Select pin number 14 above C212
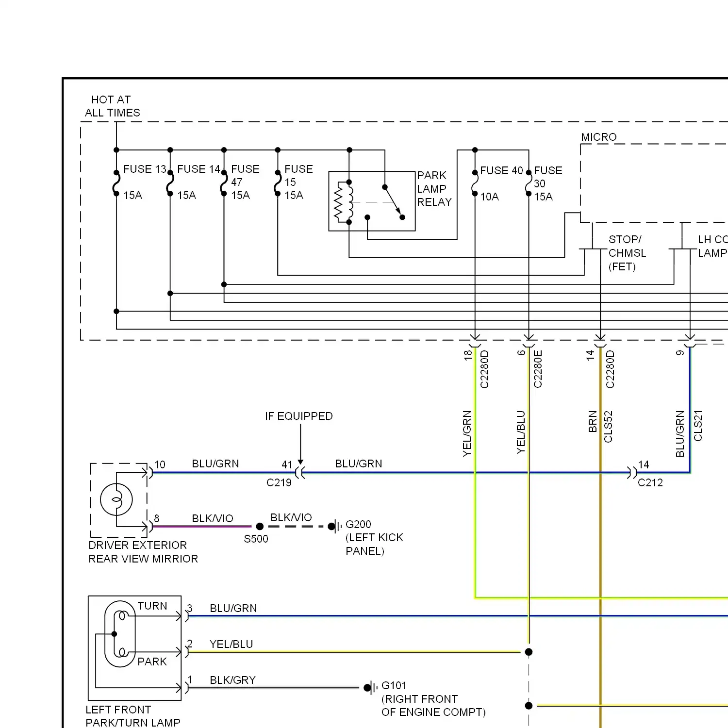The image size is (728, 728). 644,464
